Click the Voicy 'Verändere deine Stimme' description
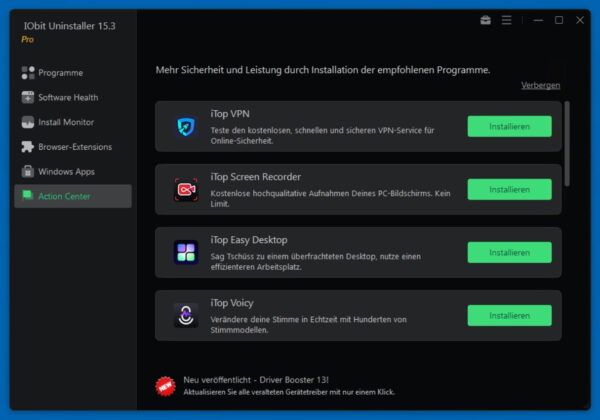This screenshot has width=600, height=420. tap(308, 324)
